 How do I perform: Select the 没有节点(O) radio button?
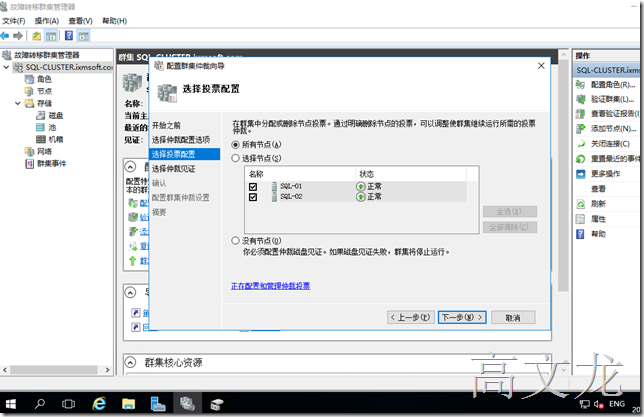235,241
